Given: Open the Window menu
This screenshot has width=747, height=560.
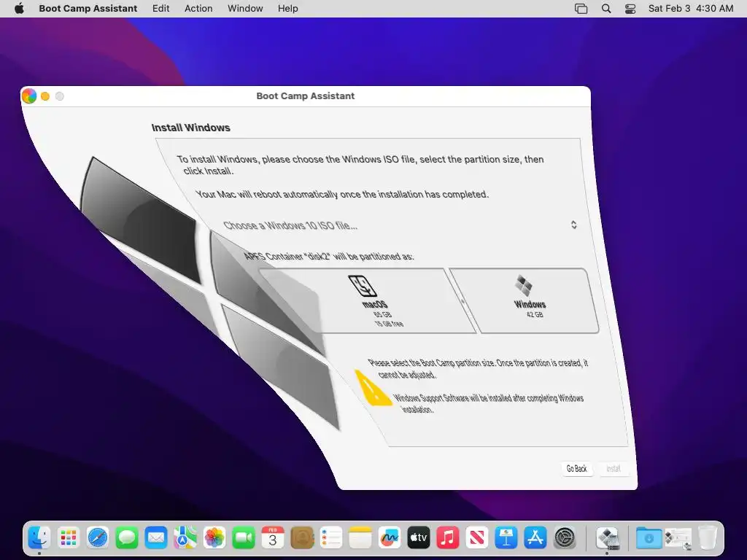Looking at the screenshot, I should click(245, 9).
